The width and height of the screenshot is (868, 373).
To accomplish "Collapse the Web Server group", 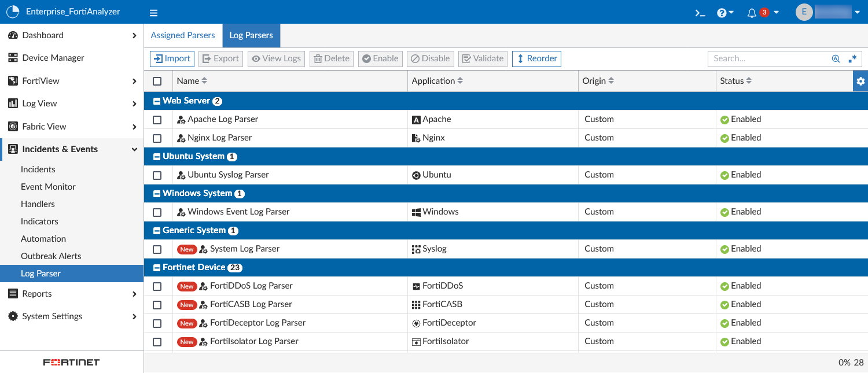I will point(156,101).
